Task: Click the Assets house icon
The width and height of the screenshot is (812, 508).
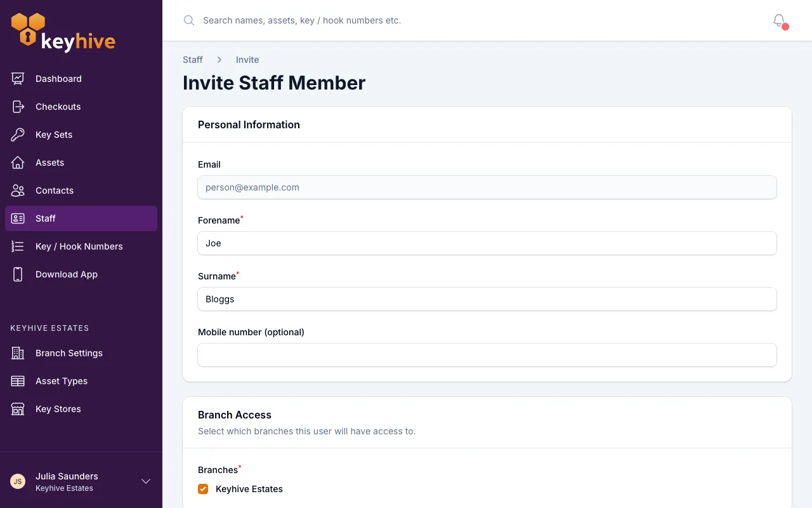Action: point(18,163)
